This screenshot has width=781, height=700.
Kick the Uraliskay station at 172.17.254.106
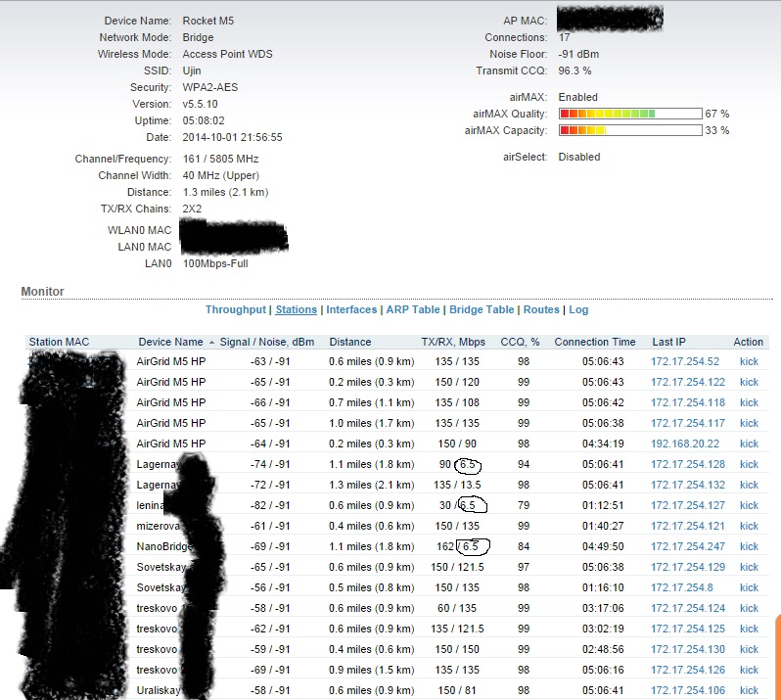point(749,690)
